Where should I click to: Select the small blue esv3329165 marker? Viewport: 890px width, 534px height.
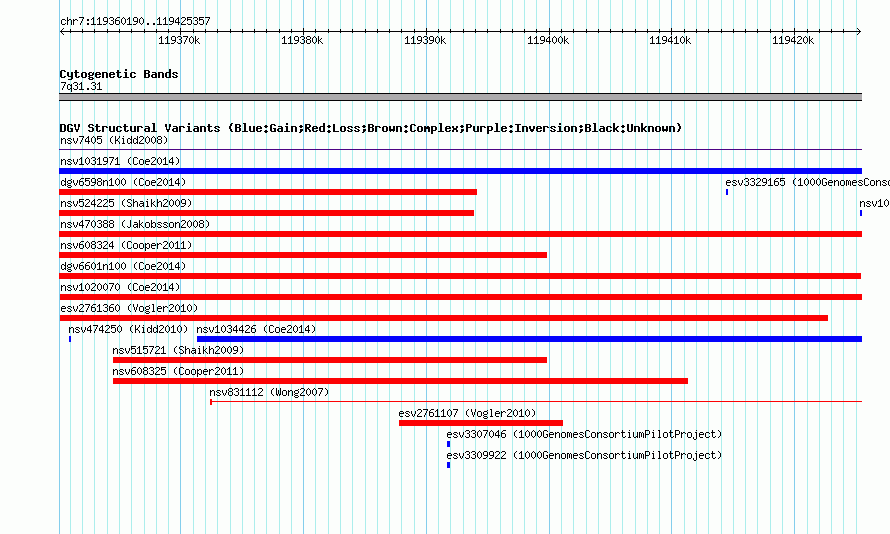pos(727,192)
